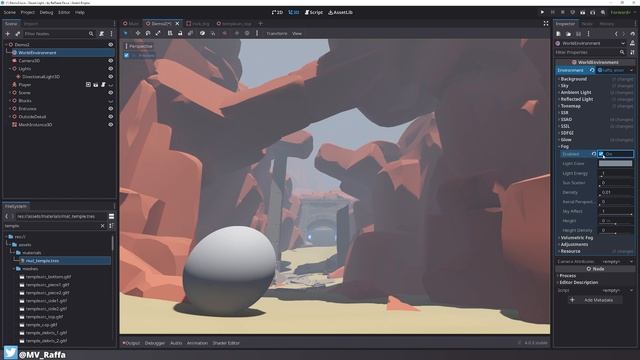Screen dimensions: 640x360
Task: Switch to Script workspace
Action: [x=314, y=12]
